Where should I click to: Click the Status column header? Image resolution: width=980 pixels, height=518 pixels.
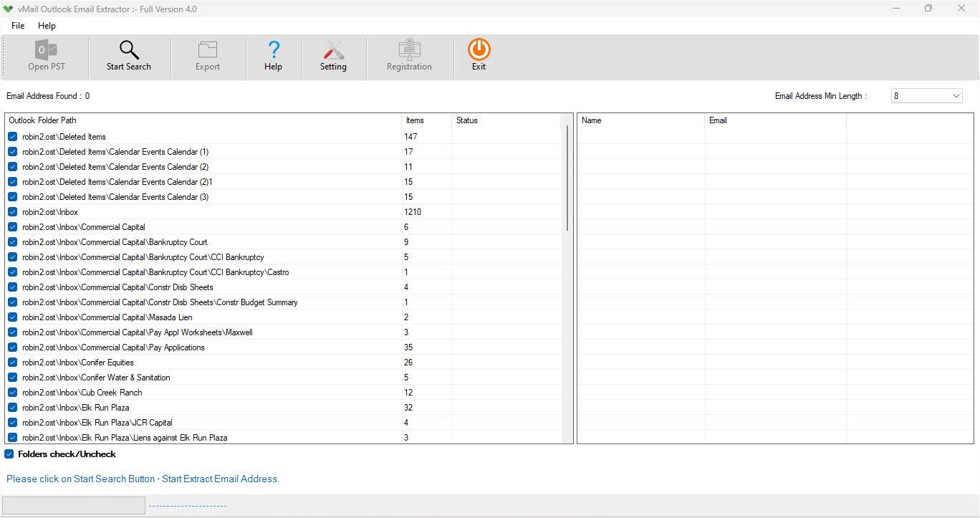[x=506, y=120]
